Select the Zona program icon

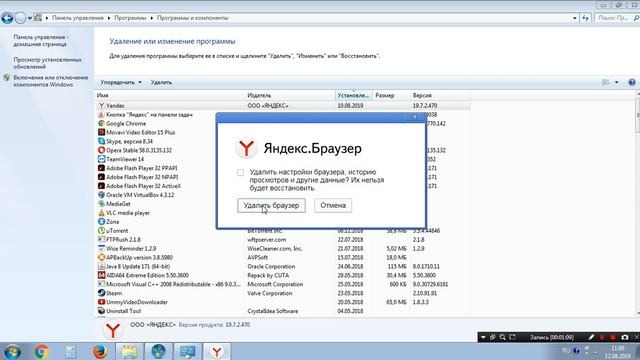pos(101,222)
